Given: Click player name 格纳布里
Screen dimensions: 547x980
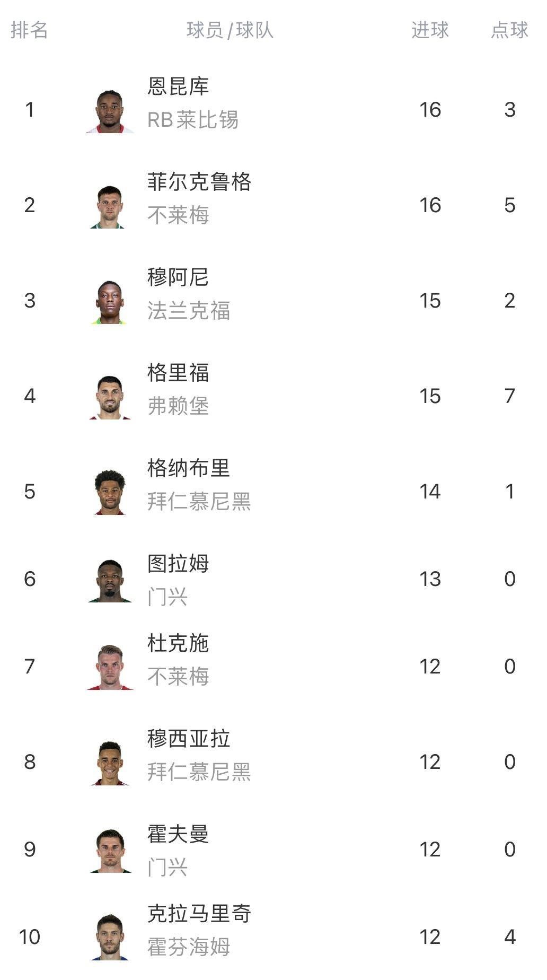Looking at the screenshot, I should tap(189, 468).
